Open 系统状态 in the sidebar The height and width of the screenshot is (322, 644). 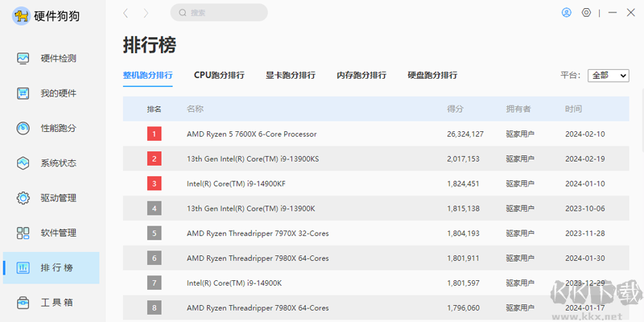(x=58, y=163)
